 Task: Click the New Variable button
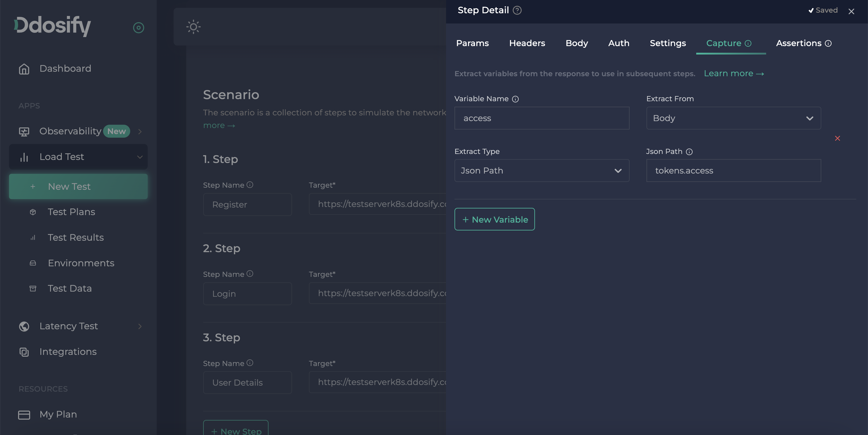(x=494, y=219)
